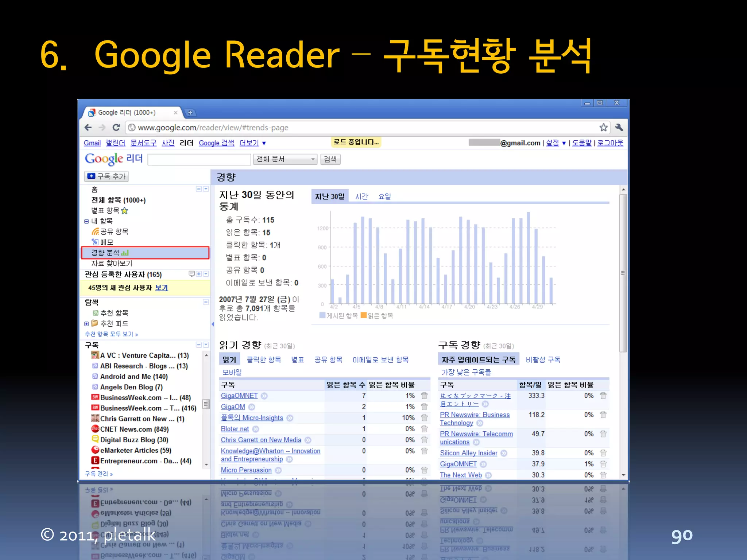Click trash icon for GigaOM row

click(x=424, y=407)
